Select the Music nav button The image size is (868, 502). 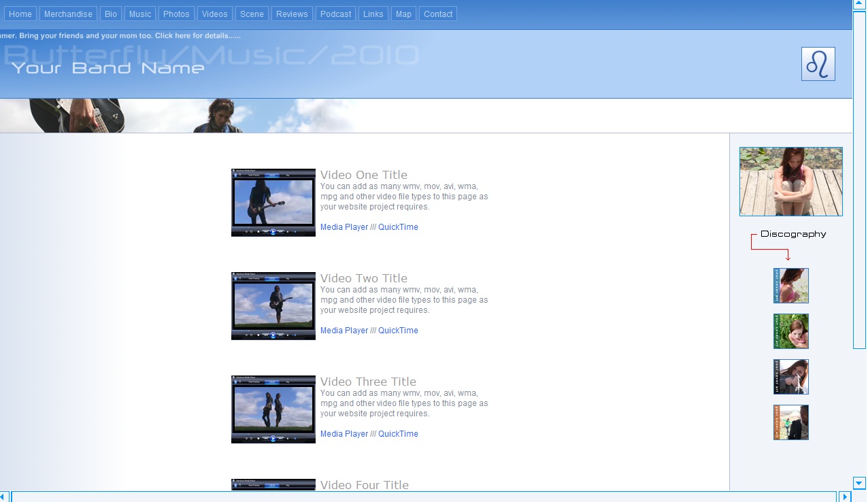point(140,14)
